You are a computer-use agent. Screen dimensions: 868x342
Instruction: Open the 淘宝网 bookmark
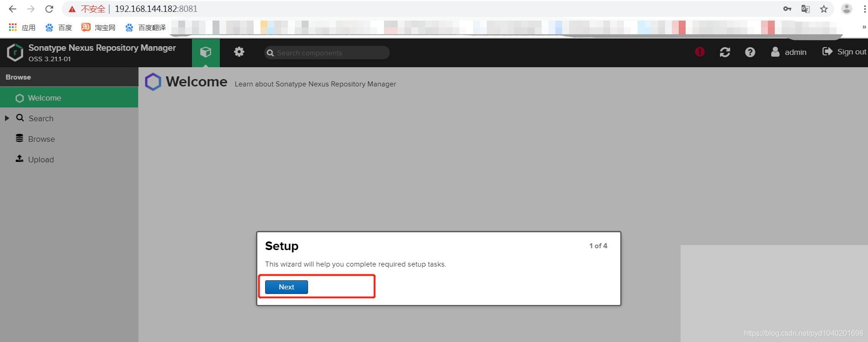[98, 27]
